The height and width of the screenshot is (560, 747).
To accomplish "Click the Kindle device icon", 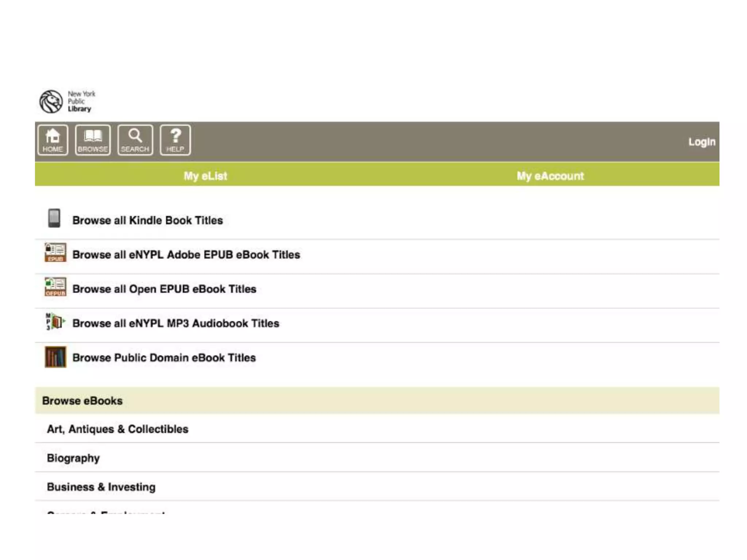I will click(x=54, y=218).
